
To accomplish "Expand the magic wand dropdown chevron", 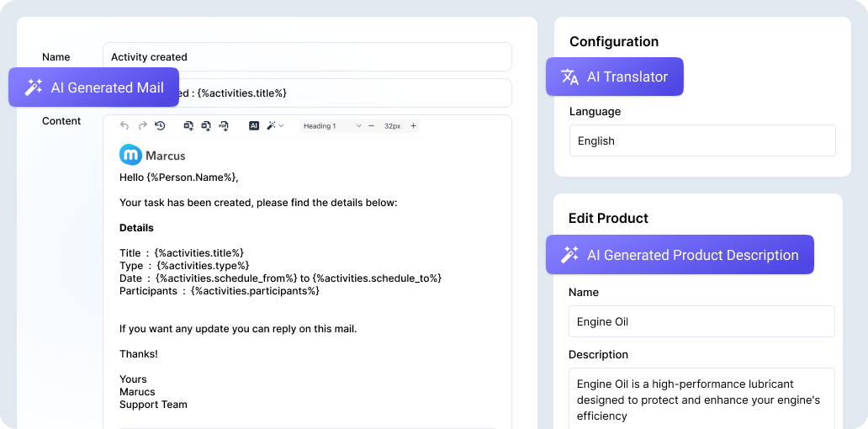I will [282, 126].
